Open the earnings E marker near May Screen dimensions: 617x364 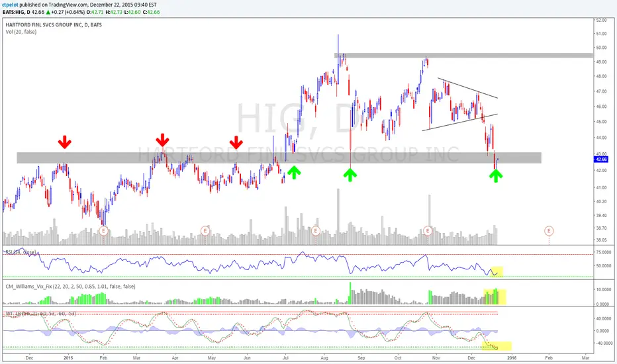[205, 230]
